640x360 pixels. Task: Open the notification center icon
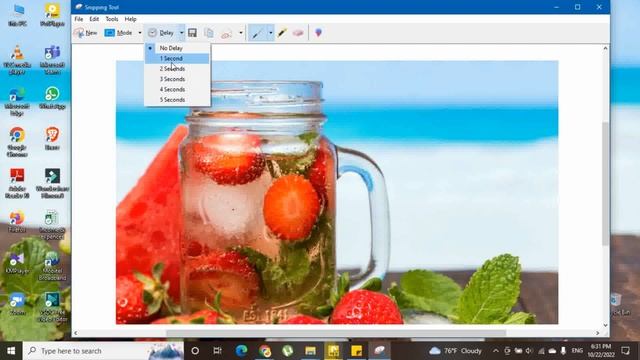(625, 351)
